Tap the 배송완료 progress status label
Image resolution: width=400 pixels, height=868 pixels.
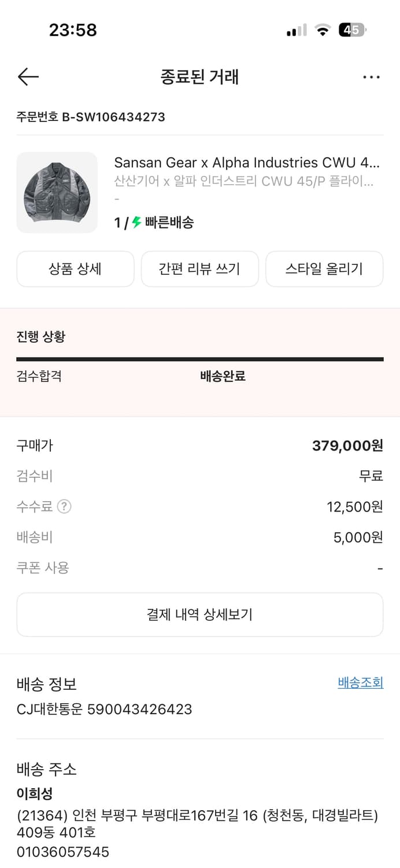click(x=223, y=376)
